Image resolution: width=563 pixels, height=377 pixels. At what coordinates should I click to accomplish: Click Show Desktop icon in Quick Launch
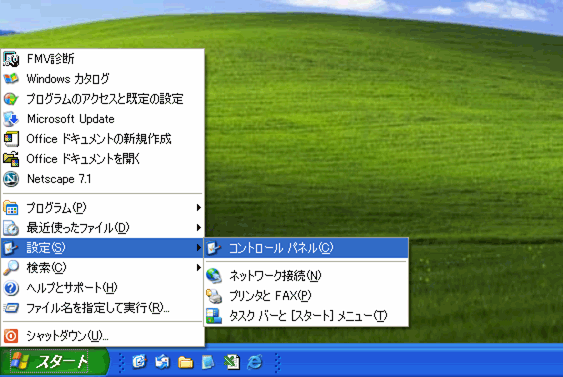click(x=139, y=362)
